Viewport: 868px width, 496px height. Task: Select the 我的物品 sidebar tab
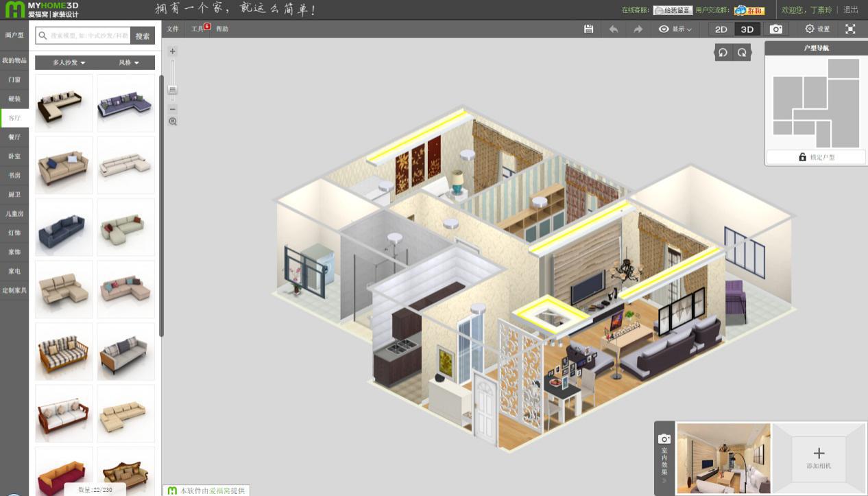tap(14, 60)
